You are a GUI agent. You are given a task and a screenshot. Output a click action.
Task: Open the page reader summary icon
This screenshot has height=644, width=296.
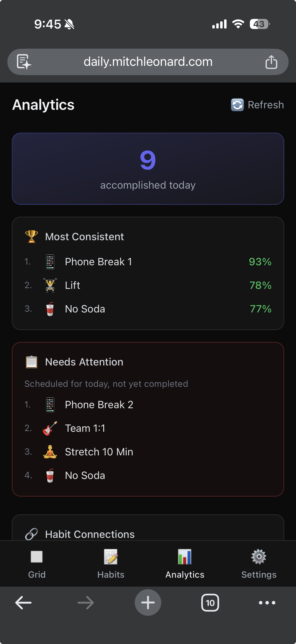[x=24, y=62]
